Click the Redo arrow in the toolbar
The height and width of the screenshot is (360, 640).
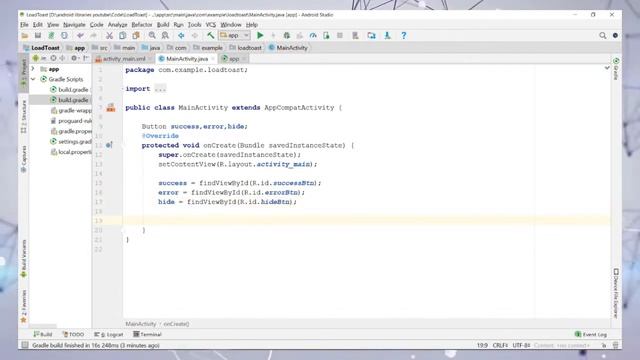coord(93,36)
